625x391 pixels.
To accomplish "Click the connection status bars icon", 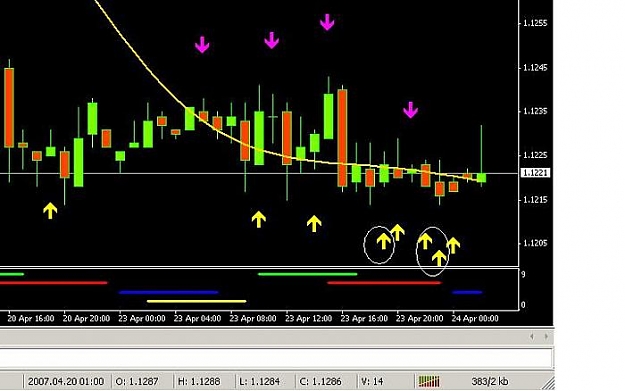I will point(428,381).
